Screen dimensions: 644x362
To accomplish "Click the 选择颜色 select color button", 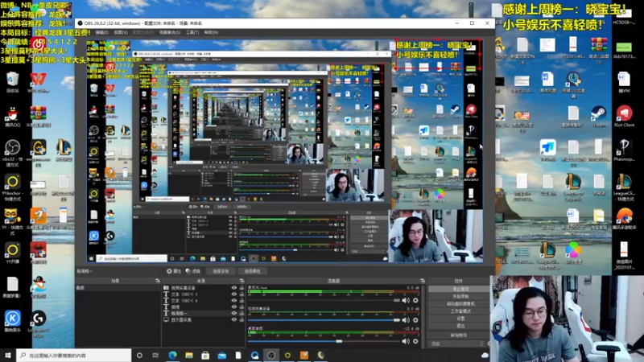I will click(252, 271).
